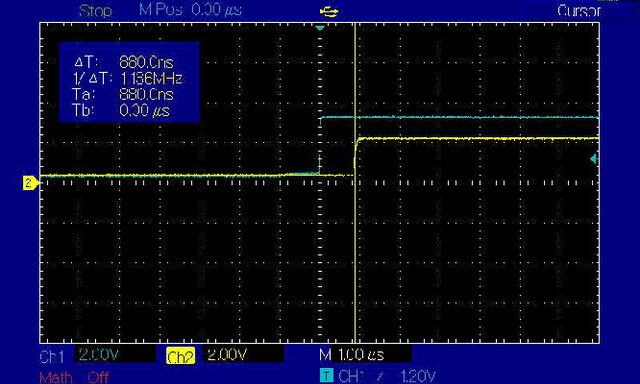The height and width of the screenshot is (384, 640).
Task: Click the CH1 trigger source label
Action: point(351,376)
